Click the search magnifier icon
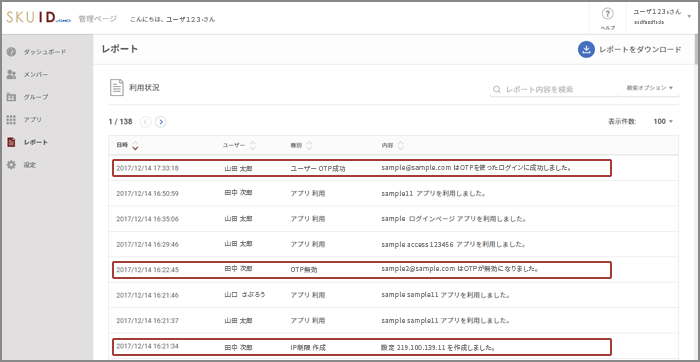 pos(496,89)
